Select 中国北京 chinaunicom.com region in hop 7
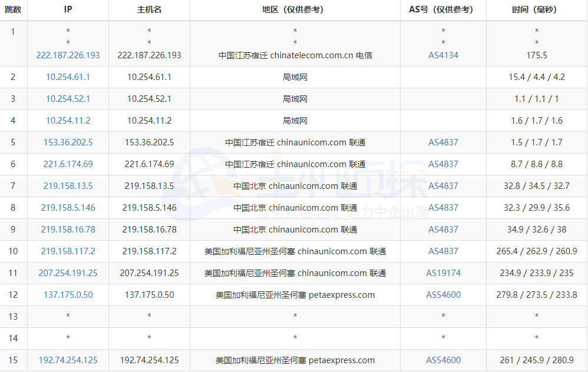Image resolution: width=588 pixels, height=372 pixels. point(295,186)
